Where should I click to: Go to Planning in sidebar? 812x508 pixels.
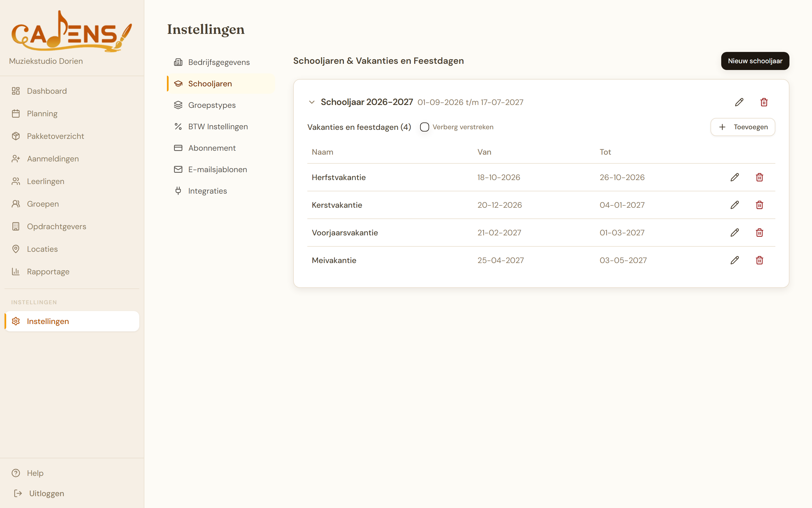pyautogui.click(x=72, y=113)
